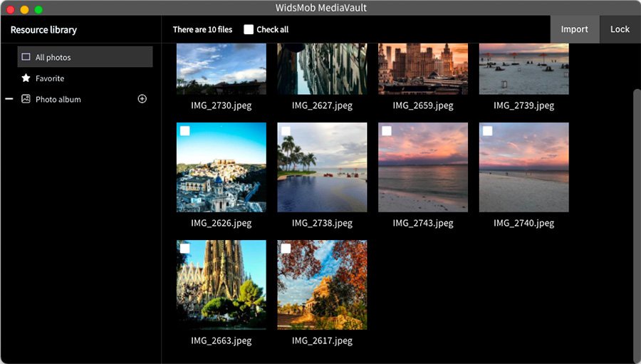Select checkbox on IMG_2740.jpeg thumbnail
This screenshot has height=364, width=641.
(x=488, y=131)
